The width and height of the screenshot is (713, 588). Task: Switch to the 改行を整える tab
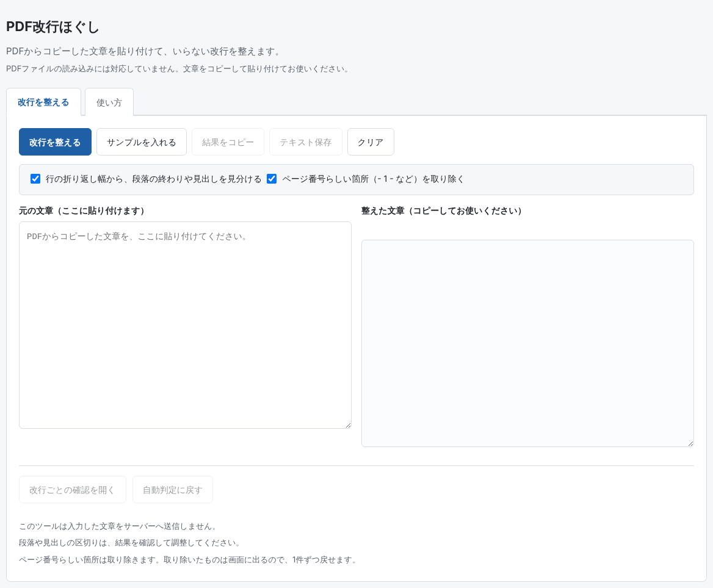(44, 102)
